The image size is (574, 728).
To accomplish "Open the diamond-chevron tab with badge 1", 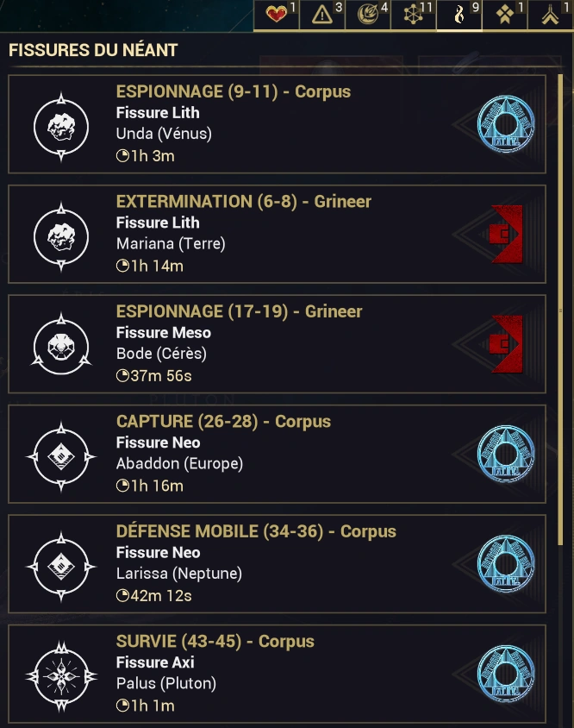I will (x=504, y=16).
